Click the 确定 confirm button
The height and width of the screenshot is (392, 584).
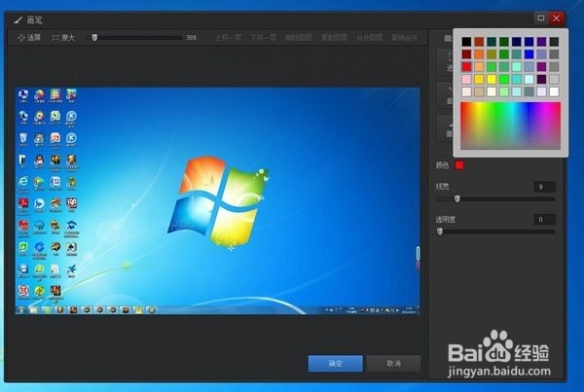tap(335, 364)
